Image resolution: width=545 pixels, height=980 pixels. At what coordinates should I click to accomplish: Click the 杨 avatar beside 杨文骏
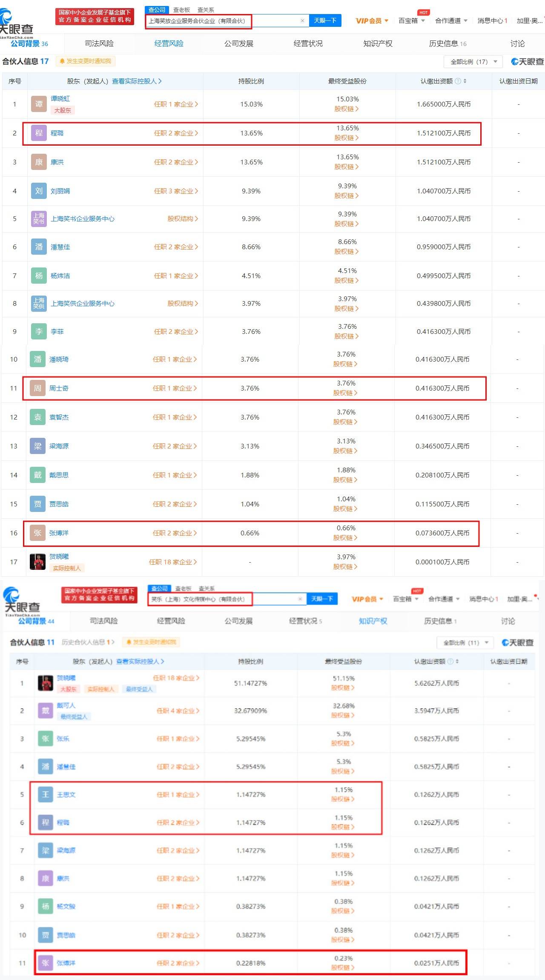pos(45,907)
